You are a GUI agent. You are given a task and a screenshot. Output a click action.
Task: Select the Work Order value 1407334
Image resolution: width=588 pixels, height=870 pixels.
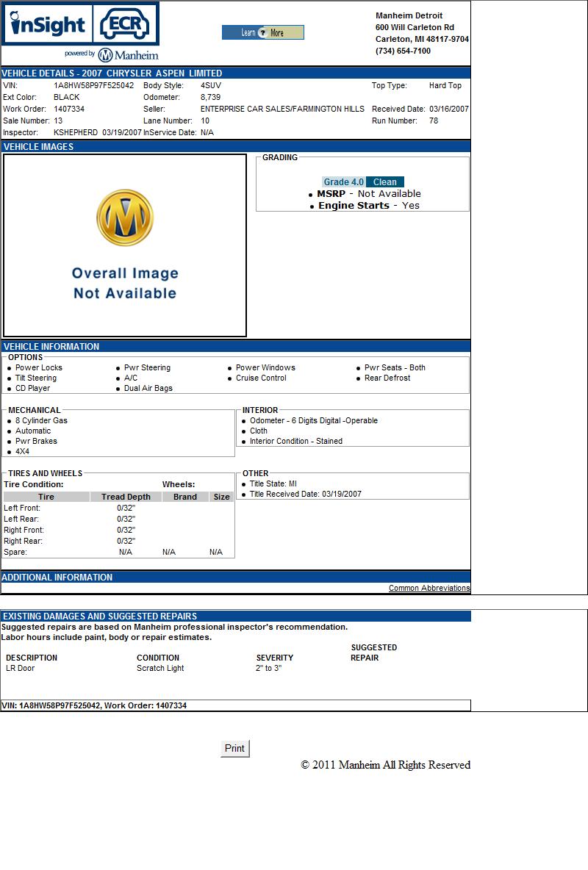coord(69,109)
